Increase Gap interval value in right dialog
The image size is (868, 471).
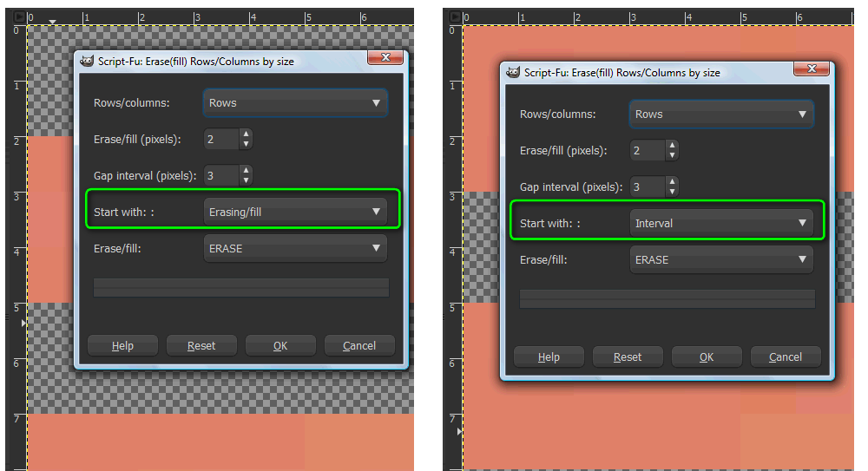673,181
